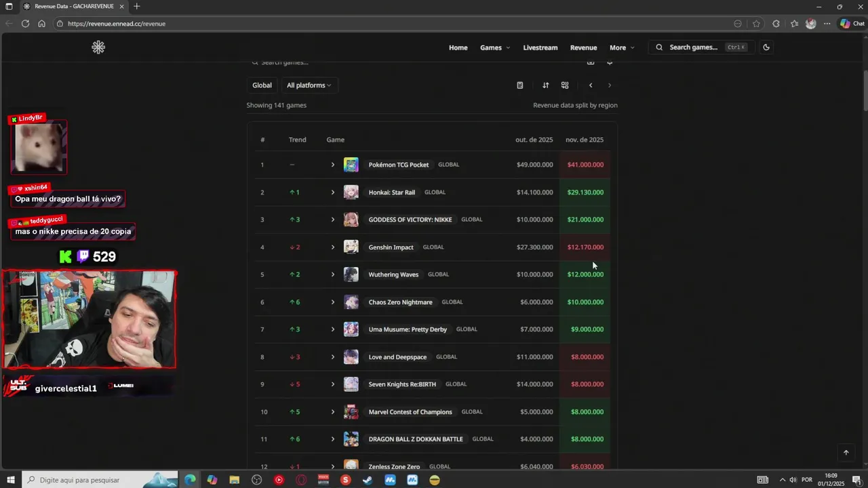Image resolution: width=868 pixels, height=488 pixels.
Task: Open browser settings three-dots menu
Action: tap(827, 24)
